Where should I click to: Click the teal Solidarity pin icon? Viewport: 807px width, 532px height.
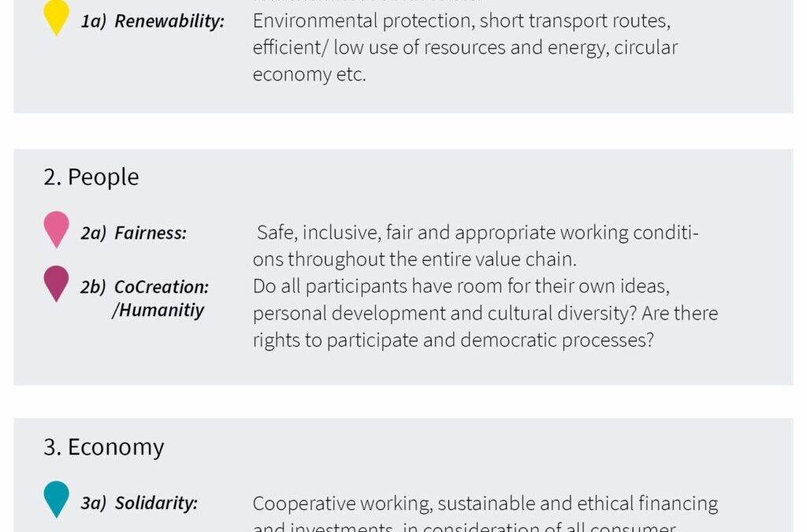[56, 499]
